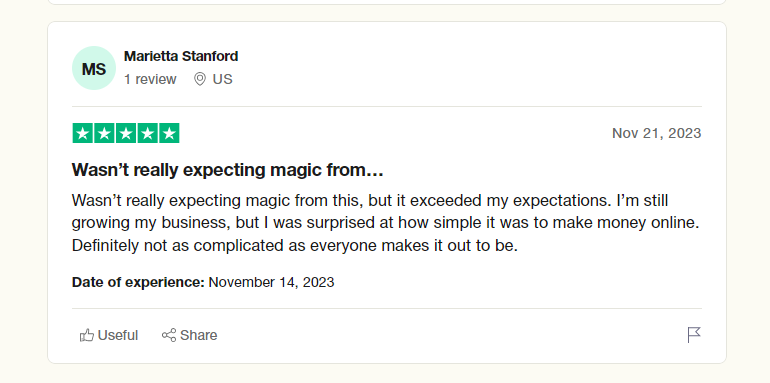The width and height of the screenshot is (770, 383).
Task: Click the fifth green rating star
Action: coord(169,133)
